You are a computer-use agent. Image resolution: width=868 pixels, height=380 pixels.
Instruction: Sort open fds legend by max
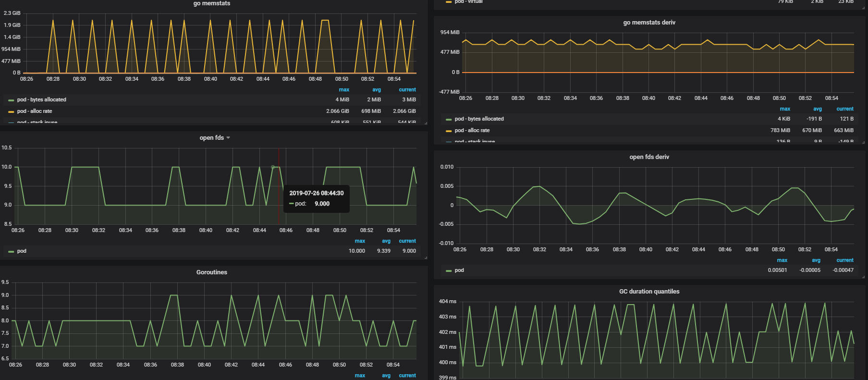[360, 241]
